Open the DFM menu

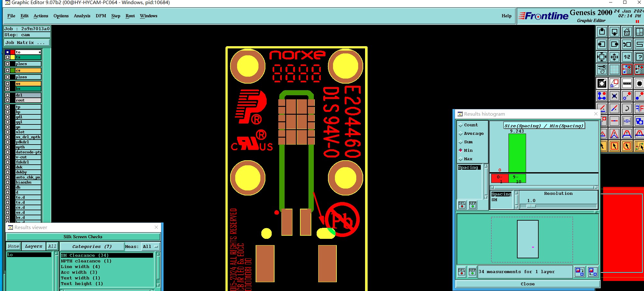[101, 16]
